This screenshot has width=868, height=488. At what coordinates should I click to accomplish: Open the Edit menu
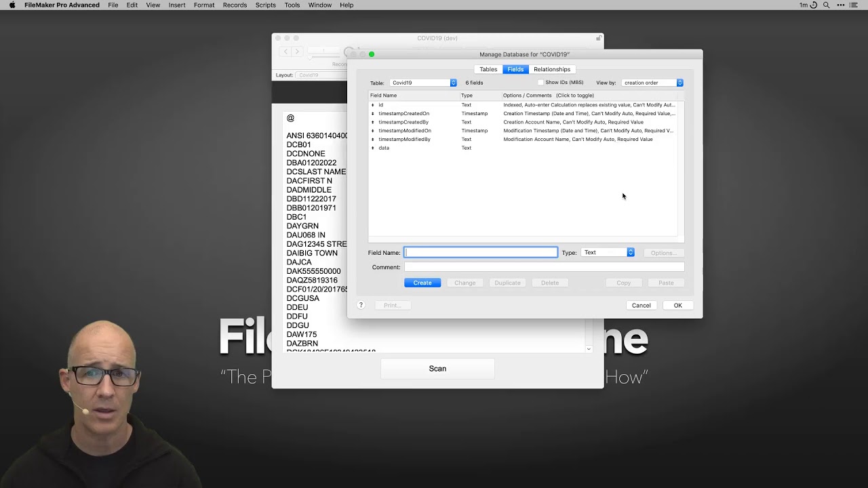click(x=132, y=5)
